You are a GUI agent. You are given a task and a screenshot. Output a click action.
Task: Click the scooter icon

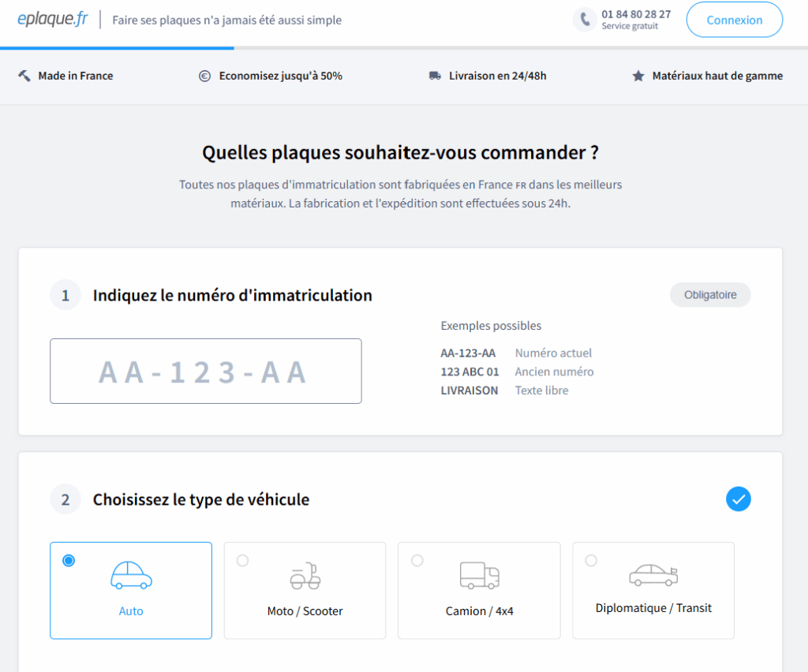305,576
